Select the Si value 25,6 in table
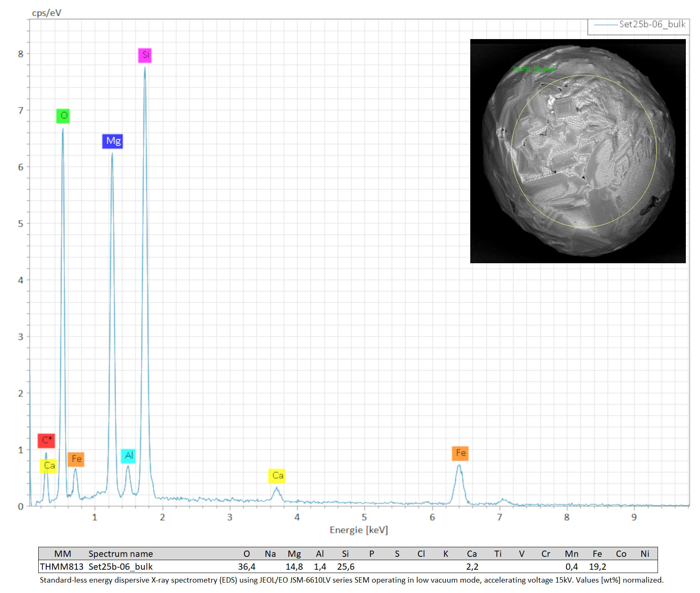Viewport: 700px width, 593px height. (x=345, y=567)
